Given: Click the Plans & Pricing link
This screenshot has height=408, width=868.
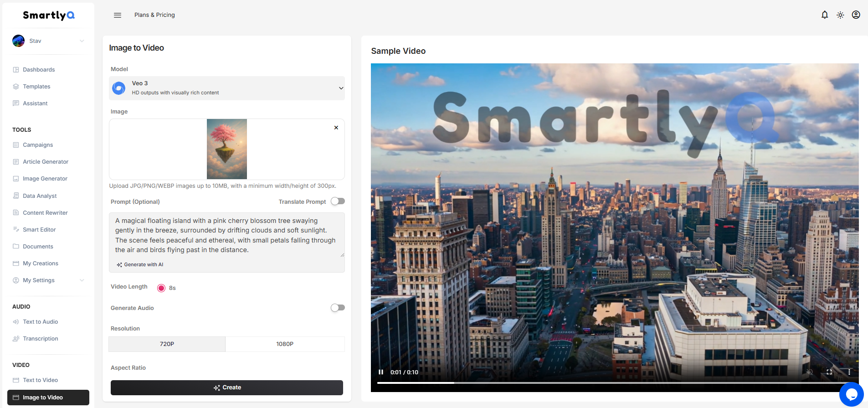Looking at the screenshot, I should coord(154,15).
